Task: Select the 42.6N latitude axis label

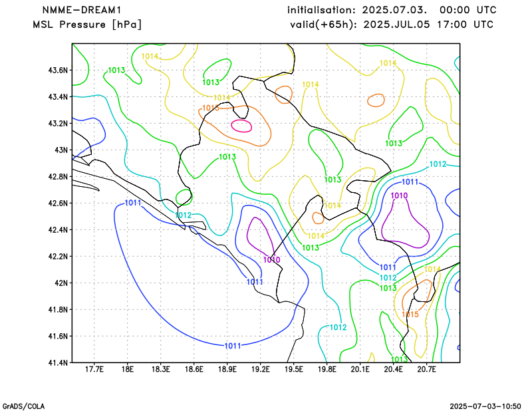Action: 58,204
